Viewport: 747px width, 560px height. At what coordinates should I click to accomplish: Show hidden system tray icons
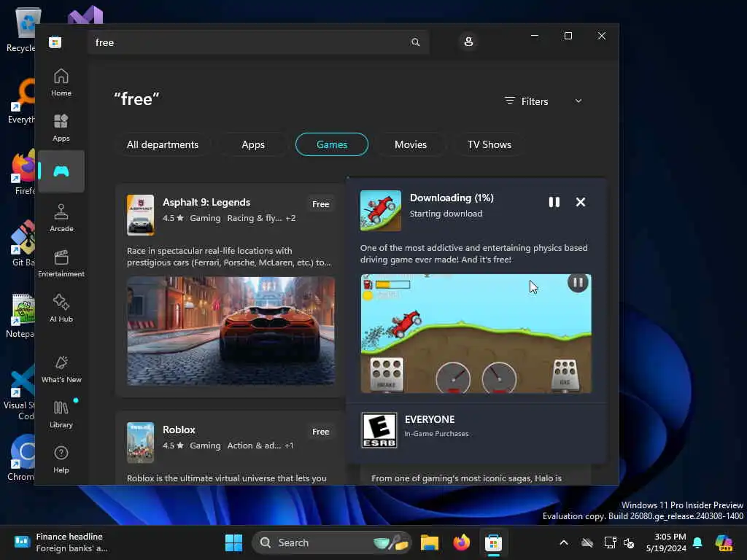564,542
